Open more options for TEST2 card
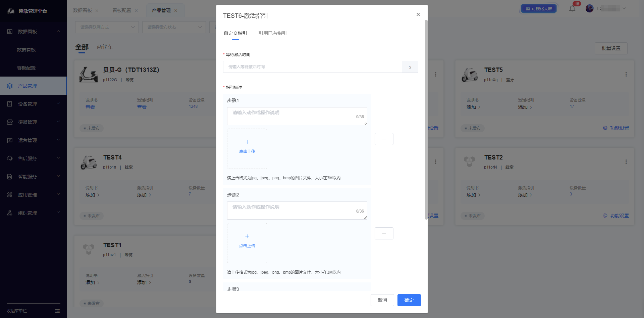This screenshot has width=644, height=318. point(626,162)
